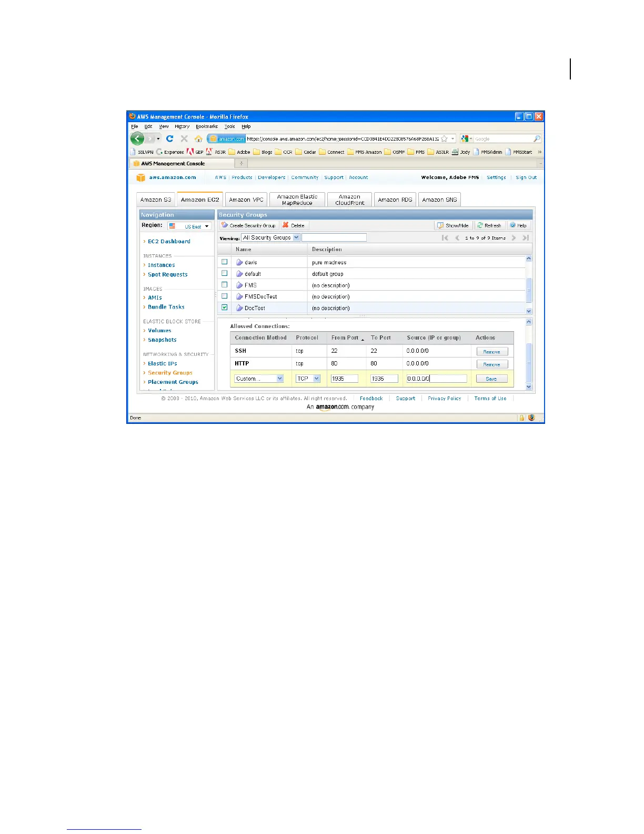The width and height of the screenshot is (644, 834).
Task: Go to next page of items
Action: (514, 238)
